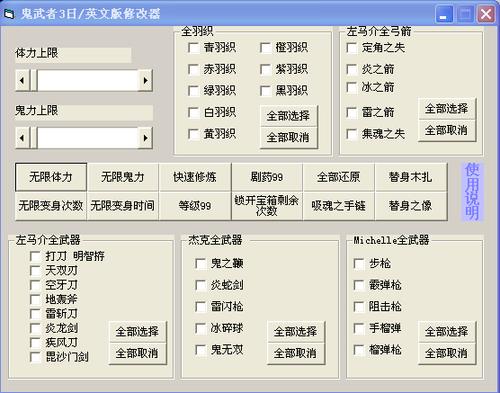Image resolution: width=500 pixels, height=393 pixels.
Task: Click the app icon in title bar
Action: pyautogui.click(x=9, y=14)
